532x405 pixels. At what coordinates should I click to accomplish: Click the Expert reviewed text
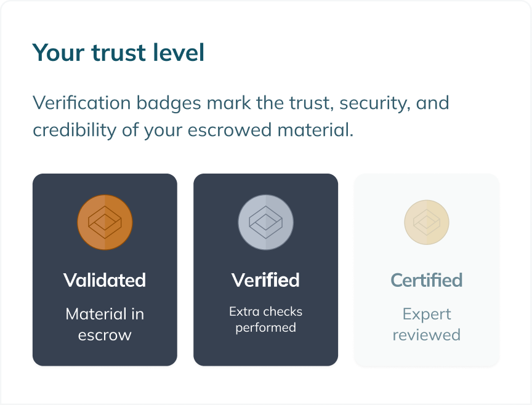pos(427,324)
